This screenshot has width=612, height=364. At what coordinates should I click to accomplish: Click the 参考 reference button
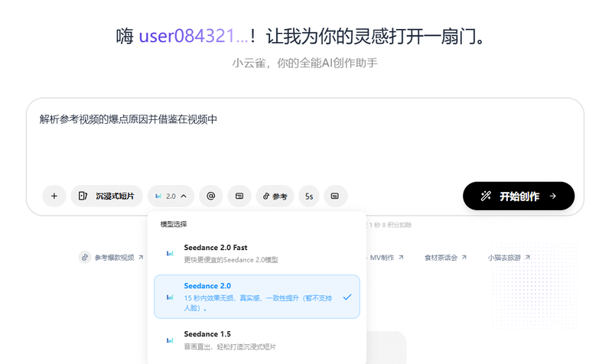tap(275, 197)
